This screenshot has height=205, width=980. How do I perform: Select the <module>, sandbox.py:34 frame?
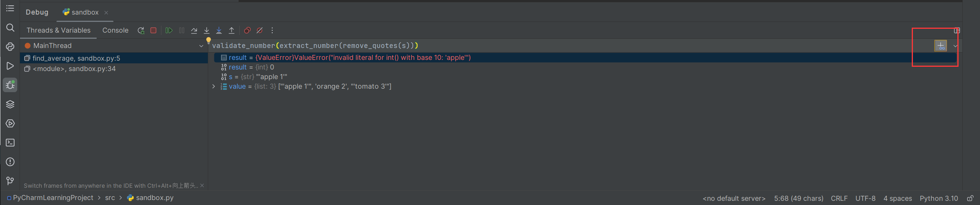pos(74,69)
